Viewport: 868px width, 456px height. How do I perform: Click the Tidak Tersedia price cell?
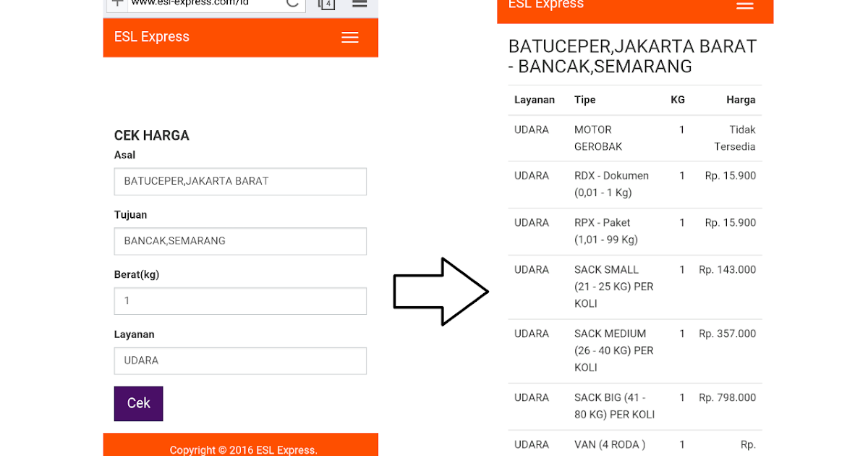coord(735,138)
